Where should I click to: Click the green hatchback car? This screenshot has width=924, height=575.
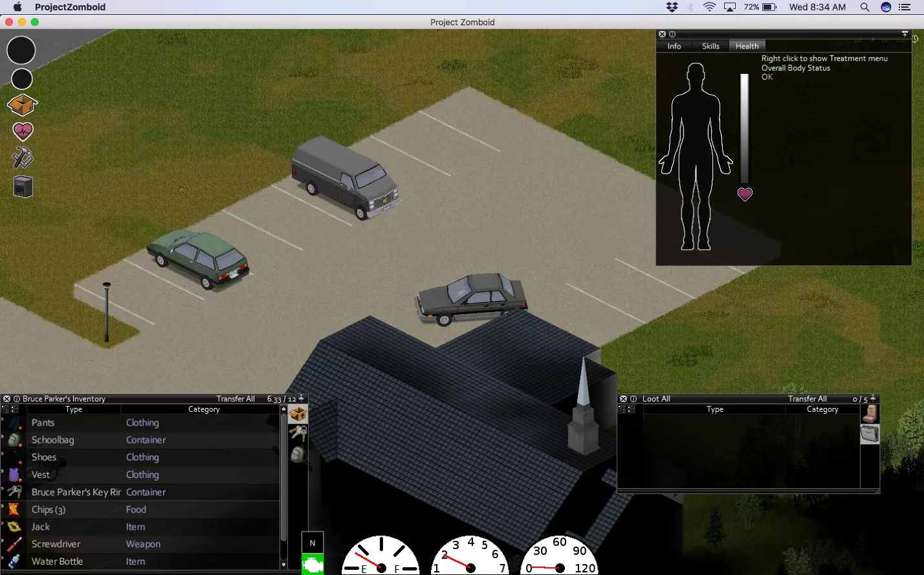point(198,258)
